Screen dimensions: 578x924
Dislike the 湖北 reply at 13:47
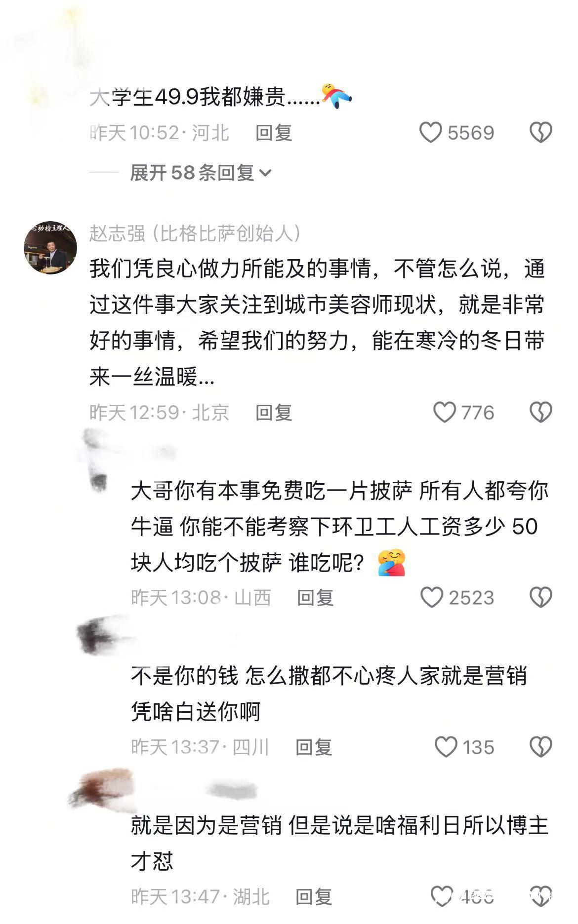pos(540,896)
